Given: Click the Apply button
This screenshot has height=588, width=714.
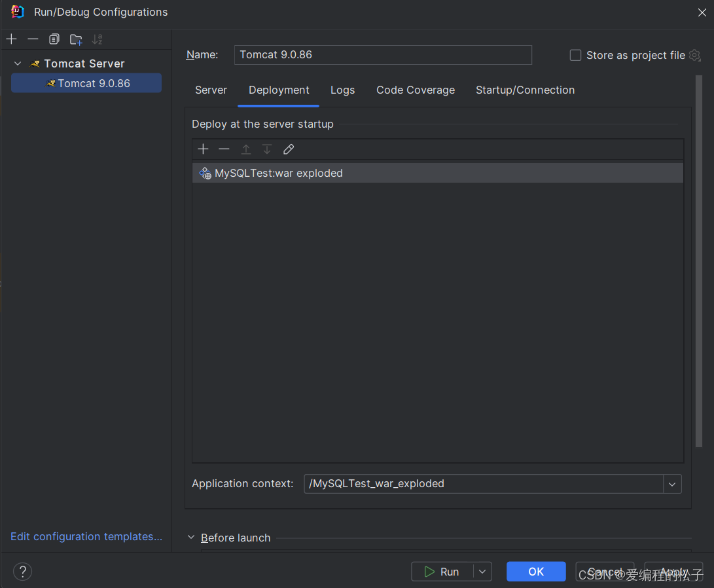Looking at the screenshot, I should click(x=673, y=572).
